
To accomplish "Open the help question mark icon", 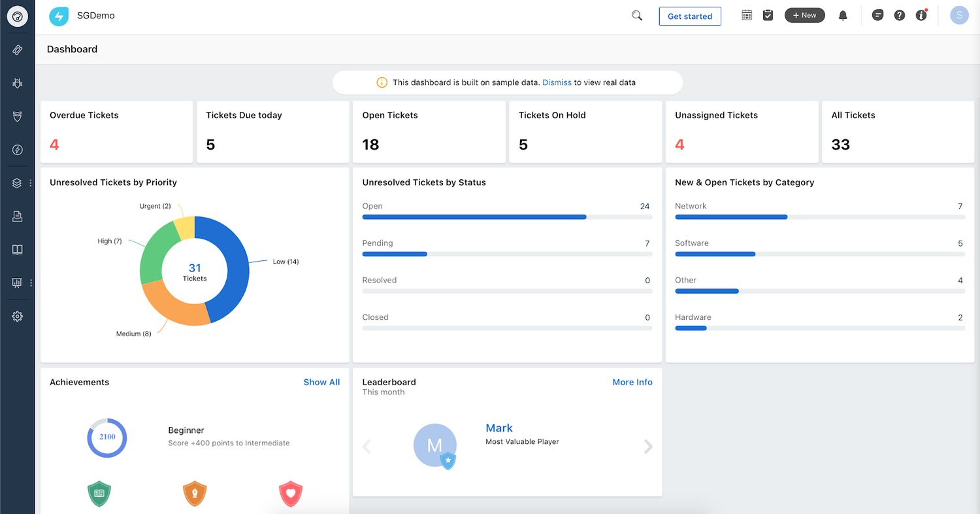I will click(x=900, y=14).
